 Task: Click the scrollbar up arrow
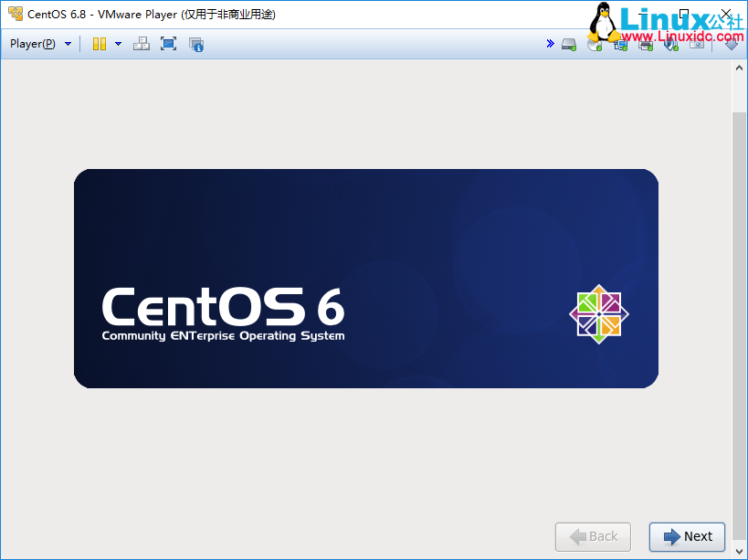coord(739,68)
